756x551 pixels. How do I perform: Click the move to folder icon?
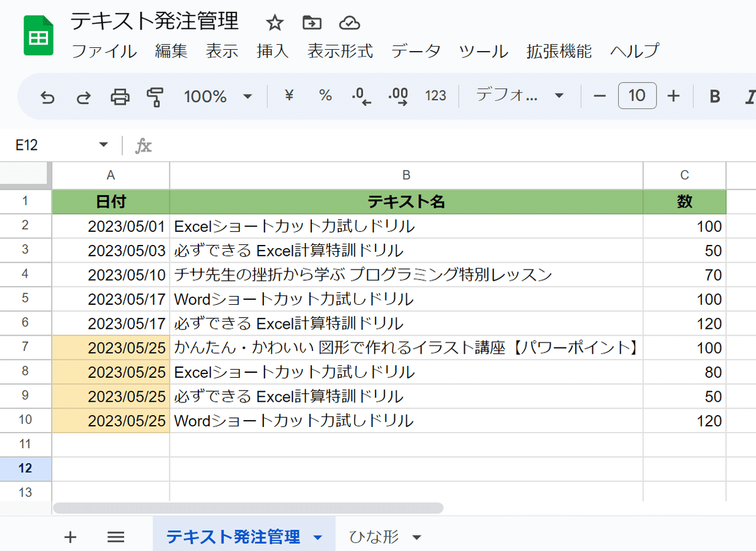(312, 23)
